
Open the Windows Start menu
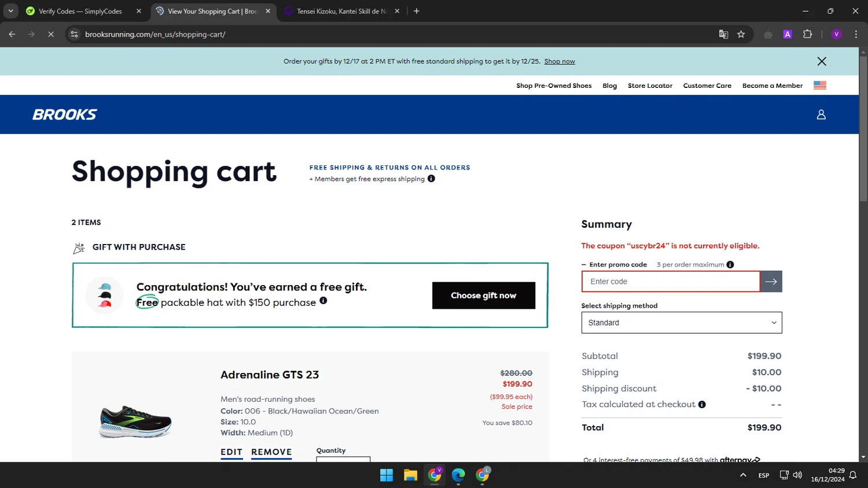coord(387,475)
